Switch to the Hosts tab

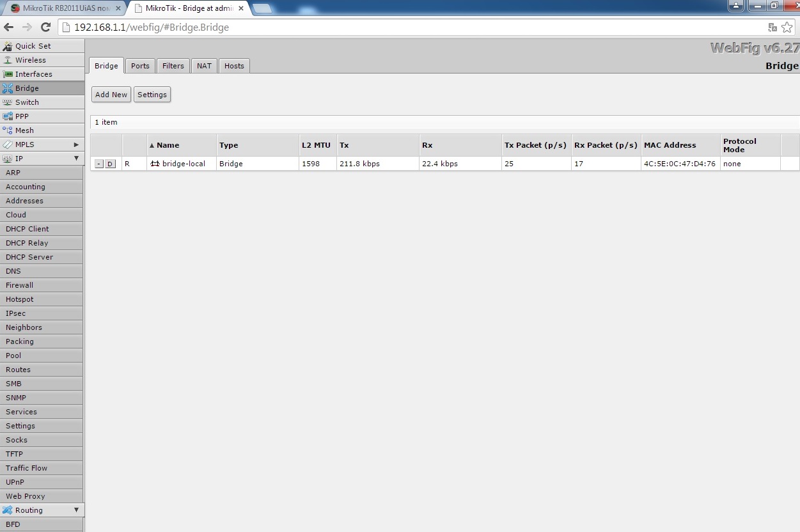tap(234, 66)
